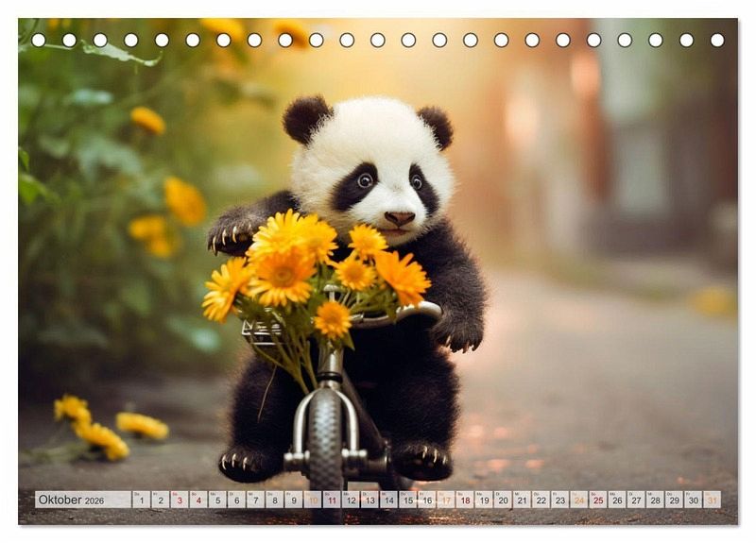Choose day 20 in the date row

pyautogui.click(x=503, y=500)
